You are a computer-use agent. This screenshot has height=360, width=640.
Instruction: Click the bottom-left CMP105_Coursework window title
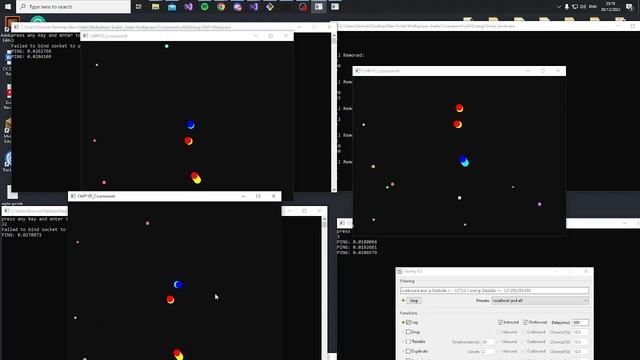pyautogui.click(x=96, y=196)
